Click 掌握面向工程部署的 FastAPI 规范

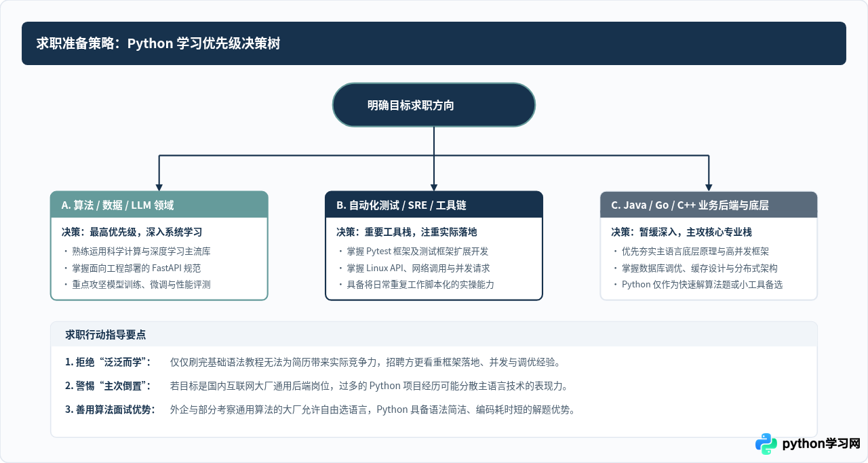[136, 268]
